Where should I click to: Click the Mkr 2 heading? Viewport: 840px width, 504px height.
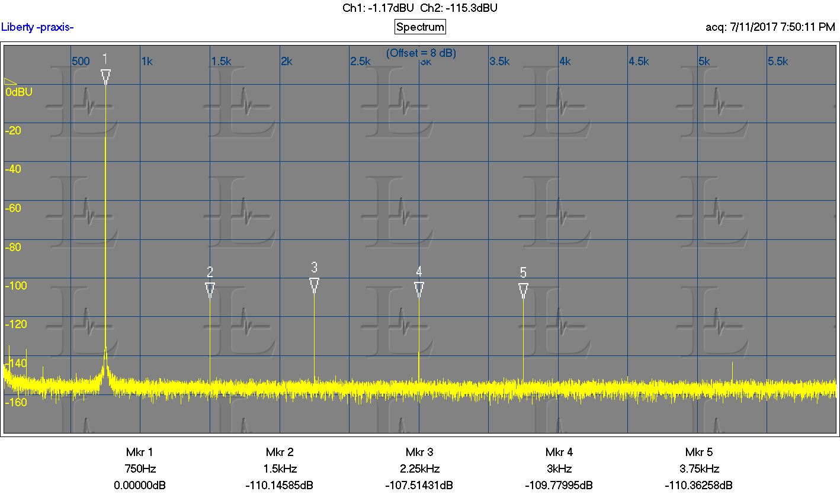(x=280, y=452)
